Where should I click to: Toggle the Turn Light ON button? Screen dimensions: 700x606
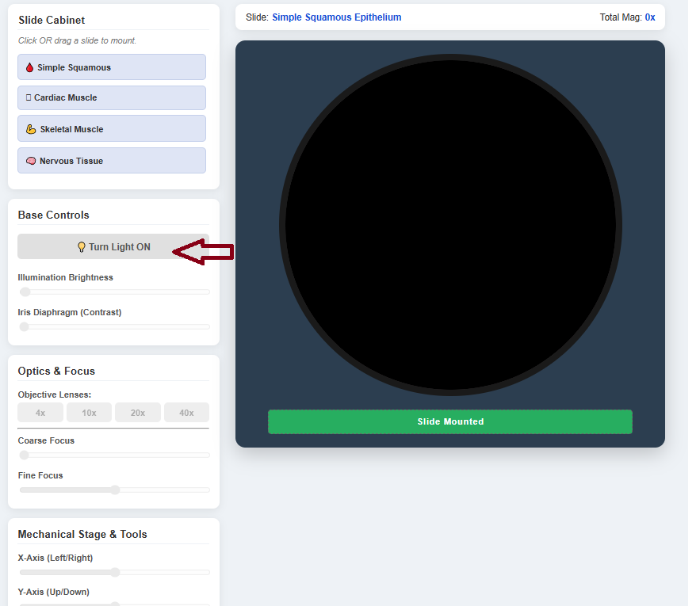pyautogui.click(x=112, y=247)
